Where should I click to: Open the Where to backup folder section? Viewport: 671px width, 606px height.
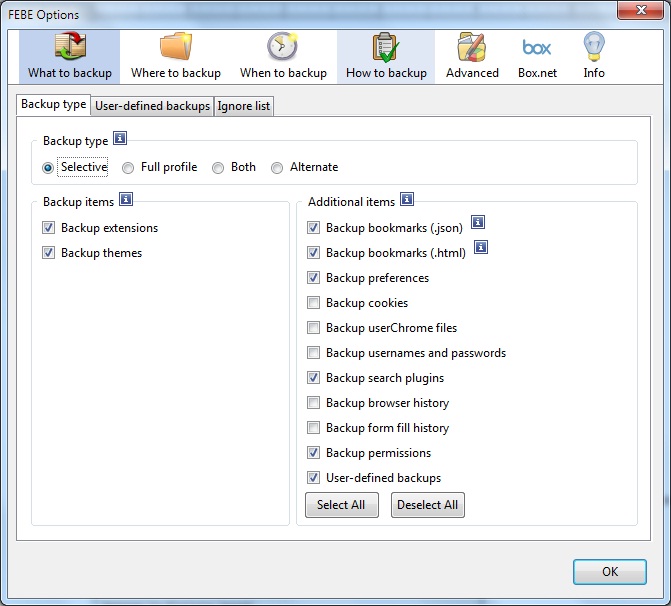175,56
